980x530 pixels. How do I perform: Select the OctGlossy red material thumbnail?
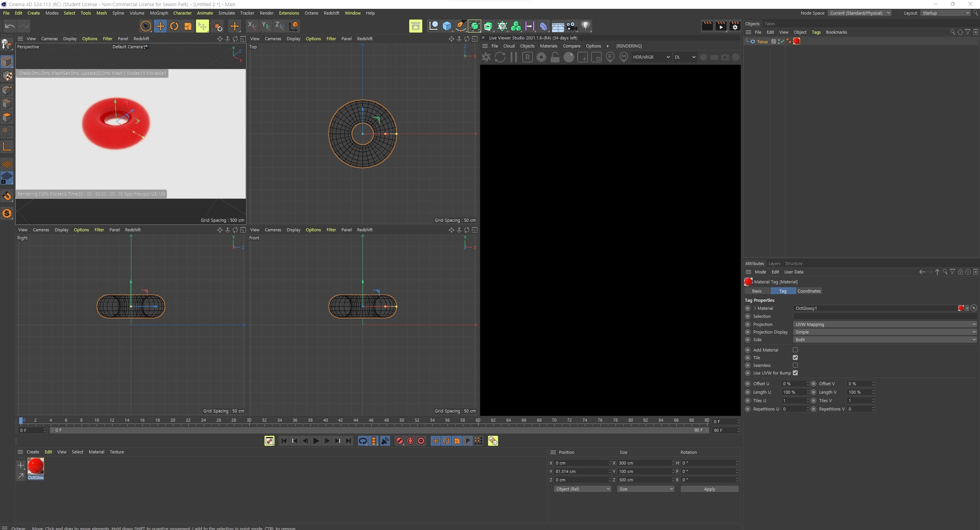tap(36, 466)
